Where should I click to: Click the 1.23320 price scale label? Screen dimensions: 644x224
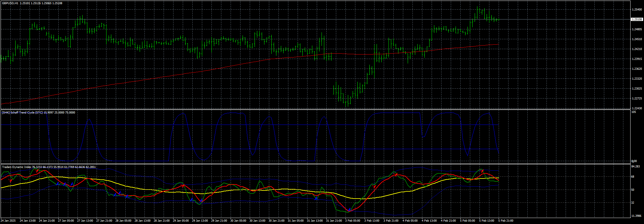[637, 79]
